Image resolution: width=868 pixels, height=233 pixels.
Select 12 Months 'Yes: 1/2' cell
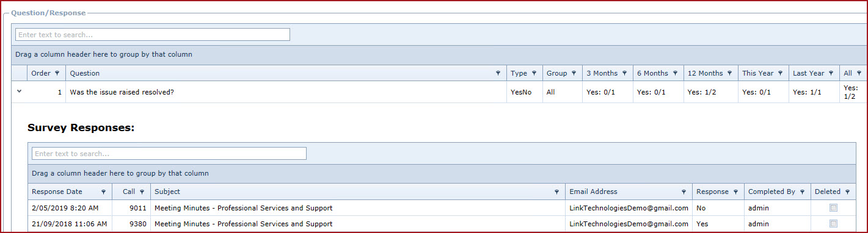pyautogui.click(x=711, y=92)
